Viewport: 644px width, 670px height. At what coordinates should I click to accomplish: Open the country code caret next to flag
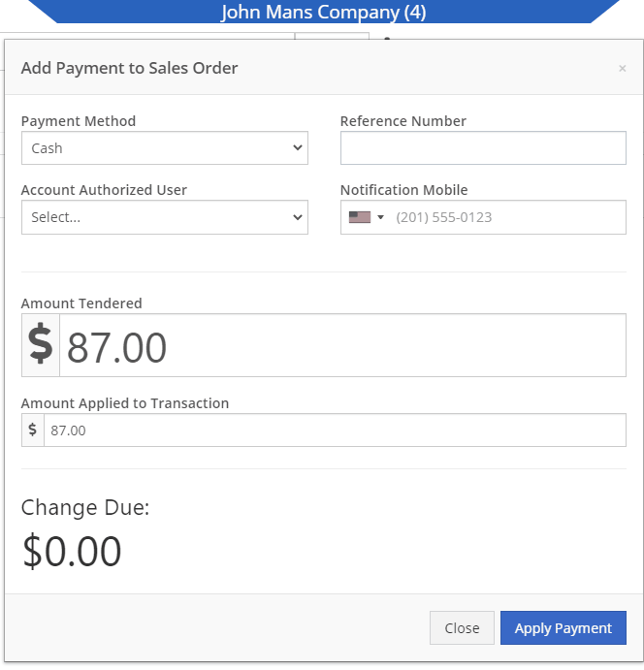[x=380, y=217]
